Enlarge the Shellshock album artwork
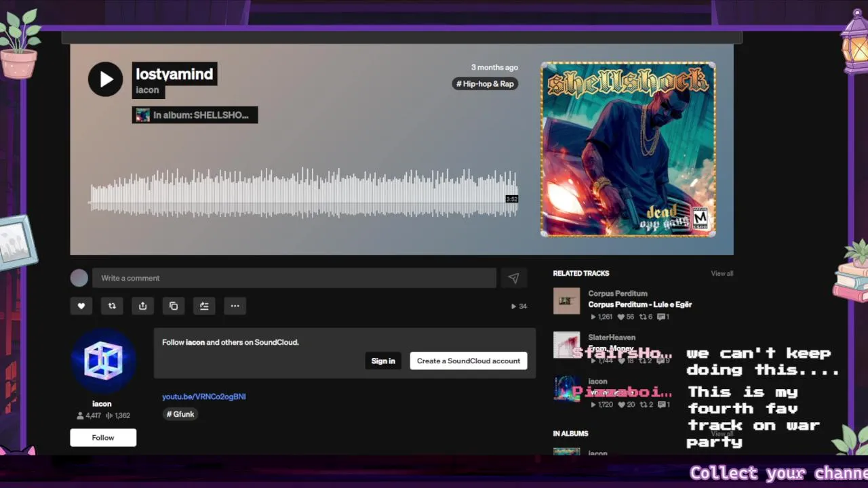 pos(628,149)
